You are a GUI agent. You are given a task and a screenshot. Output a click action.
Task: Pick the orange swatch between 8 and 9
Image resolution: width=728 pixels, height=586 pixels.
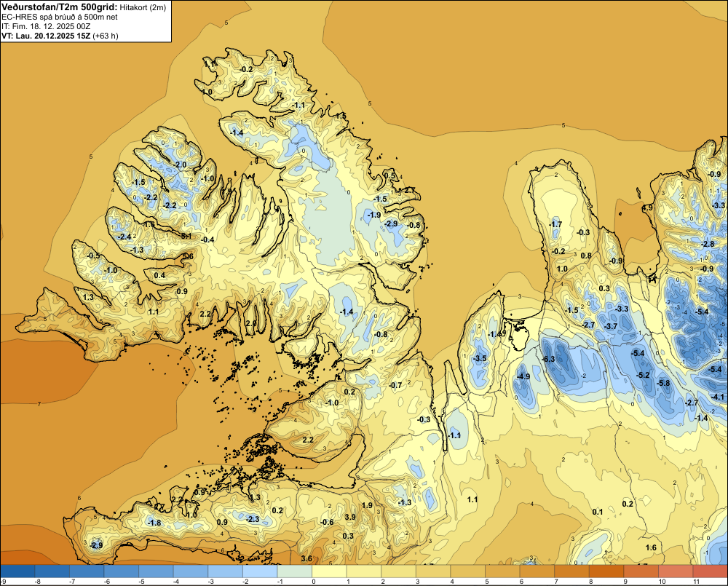point(606,571)
